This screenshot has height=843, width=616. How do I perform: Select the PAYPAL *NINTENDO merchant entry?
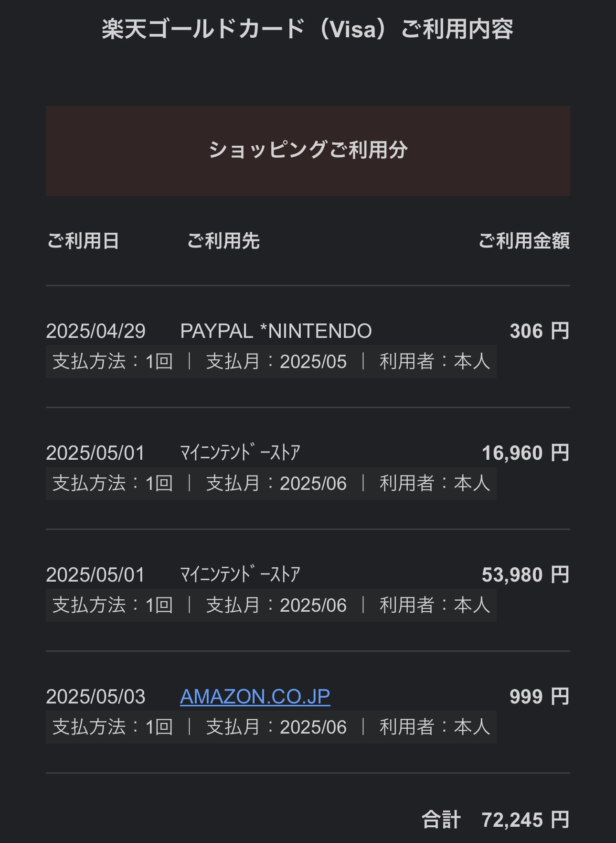pos(276,331)
